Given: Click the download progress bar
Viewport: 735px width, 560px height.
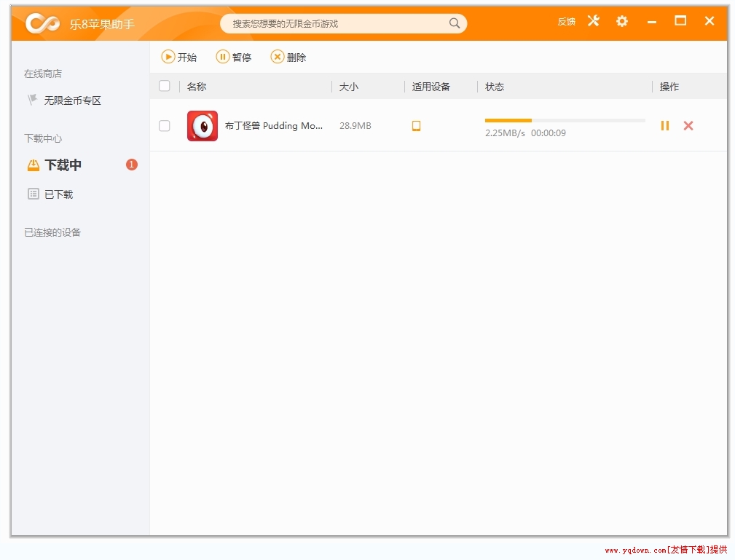Looking at the screenshot, I should (565, 120).
